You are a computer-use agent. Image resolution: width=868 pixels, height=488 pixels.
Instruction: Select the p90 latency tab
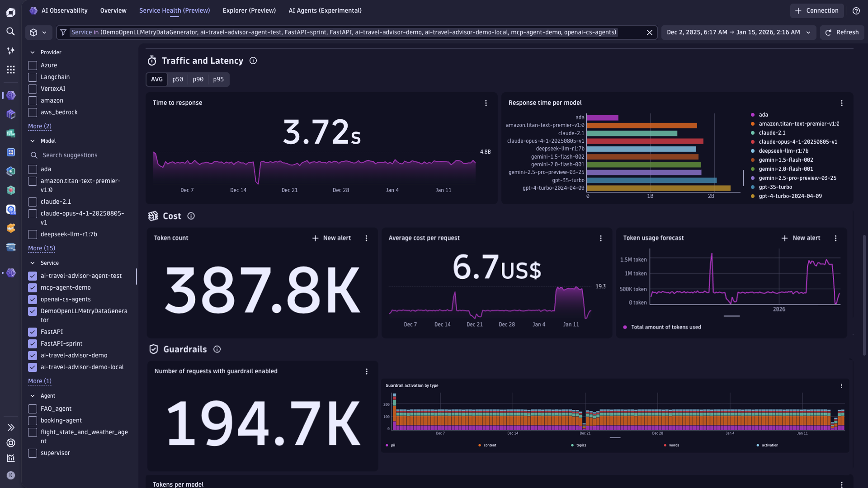click(198, 80)
